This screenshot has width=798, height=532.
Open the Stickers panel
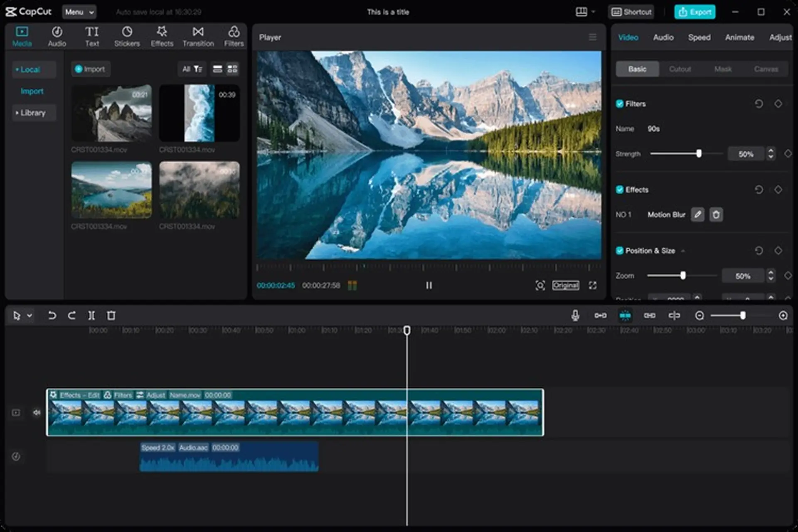[127, 35]
